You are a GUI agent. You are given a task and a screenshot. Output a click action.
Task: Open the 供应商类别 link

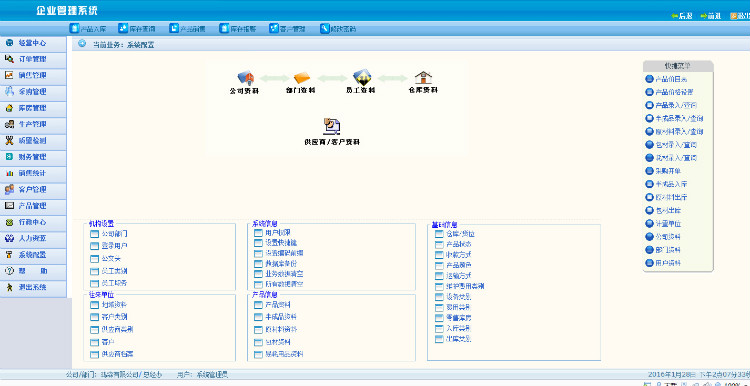pyautogui.click(x=117, y=329)
